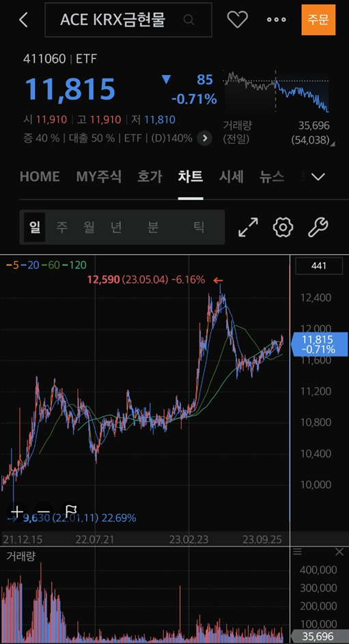This screenshot has height=644, width=349.
Task: Open volume panel menu lines icon
Action: tap(297, 552)
